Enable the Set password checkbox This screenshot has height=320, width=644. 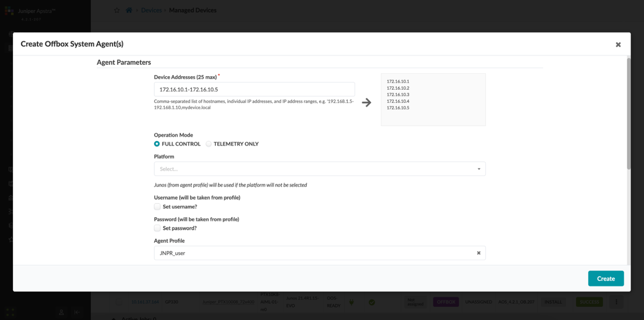point(157,228)
